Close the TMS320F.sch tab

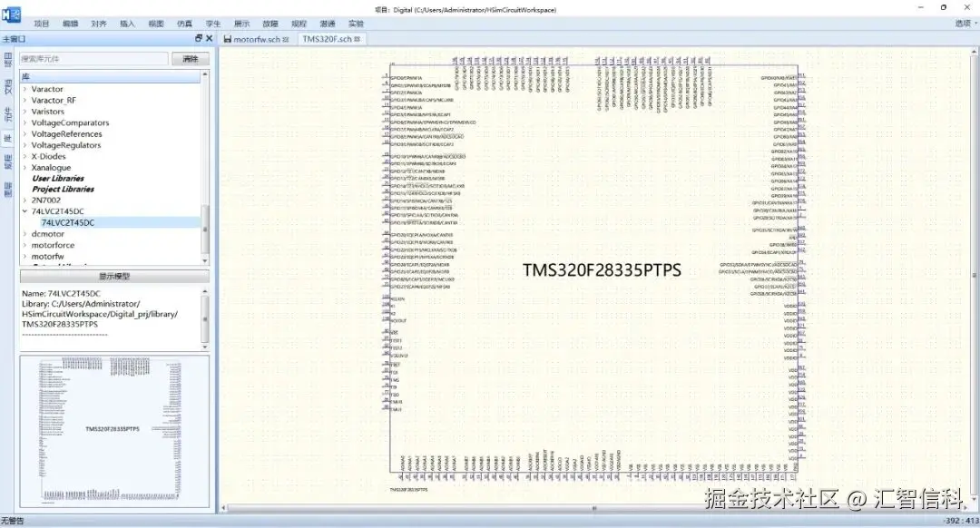tap(357, 39)
